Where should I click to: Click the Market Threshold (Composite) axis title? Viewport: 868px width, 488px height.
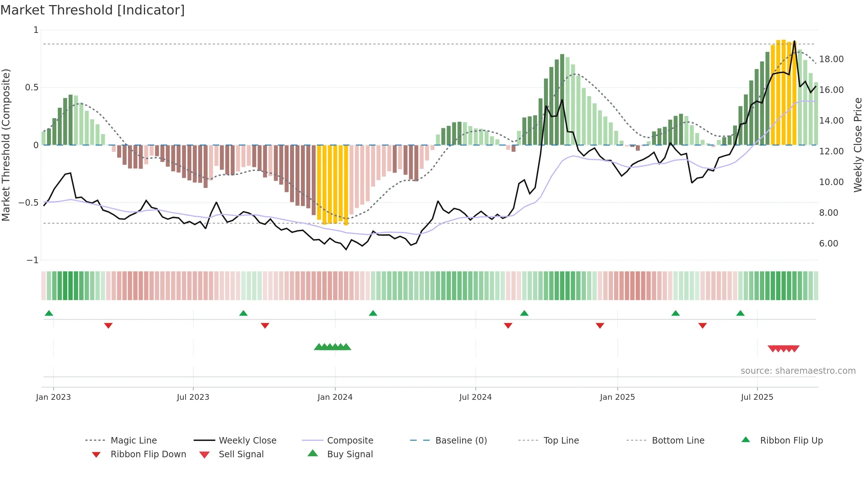[6, 145]
